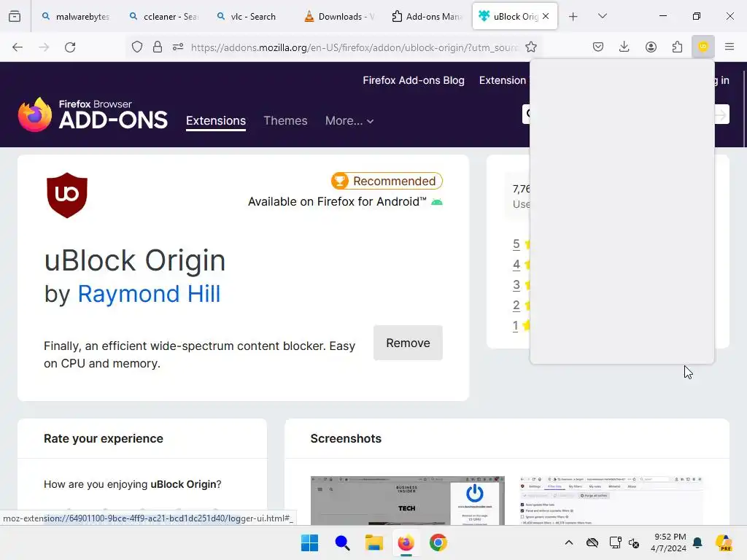Open the first Business Insider screenshot
This screenshot has height=560, width=747.
pos(407,500)
